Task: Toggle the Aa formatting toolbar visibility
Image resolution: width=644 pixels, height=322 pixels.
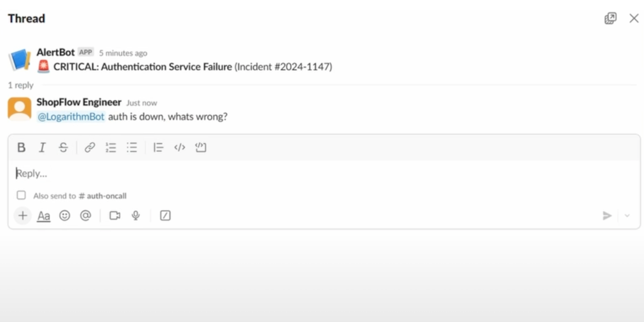Action: tap(43, 216)
